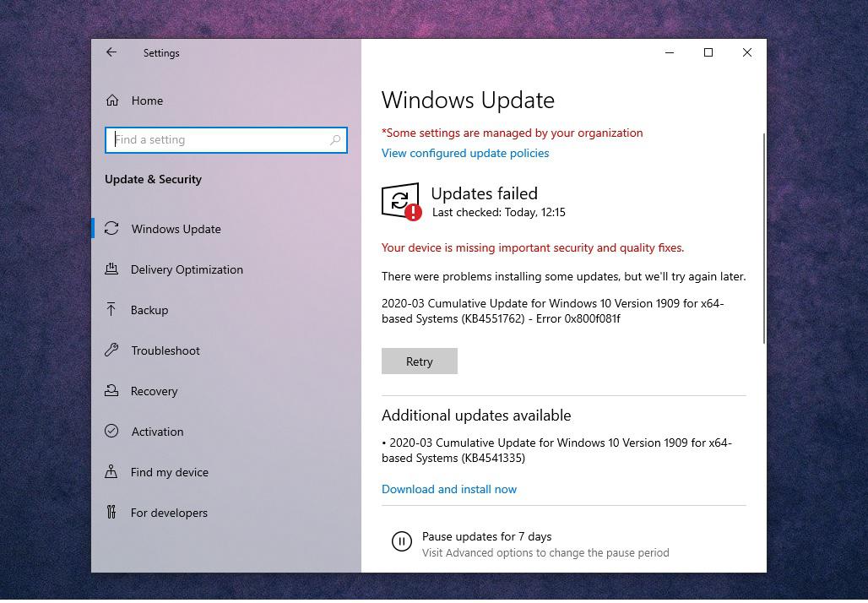Open the Windows Update section

click(x=176, y=229)
